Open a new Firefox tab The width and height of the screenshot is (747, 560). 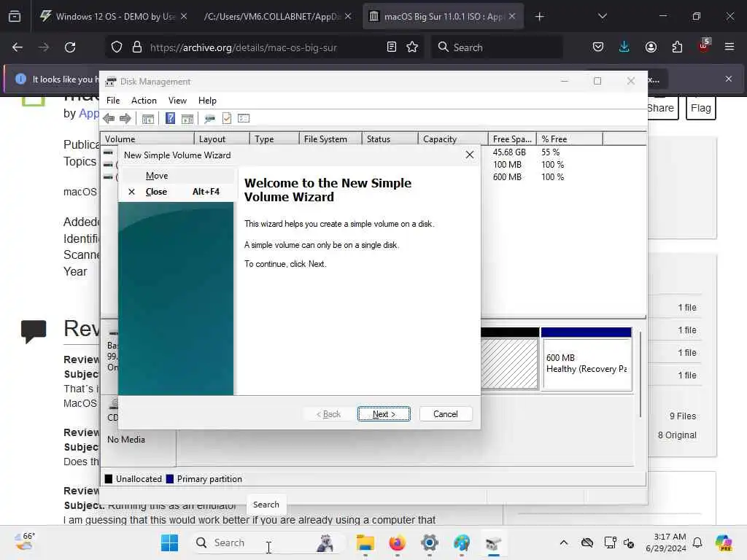coord(539,17)
